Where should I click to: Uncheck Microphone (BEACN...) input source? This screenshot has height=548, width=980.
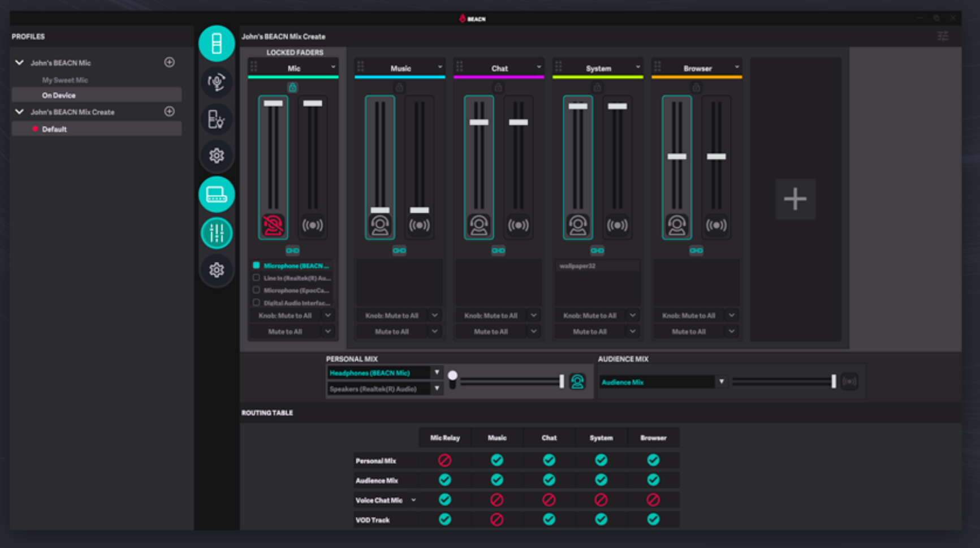coord(256,265)
